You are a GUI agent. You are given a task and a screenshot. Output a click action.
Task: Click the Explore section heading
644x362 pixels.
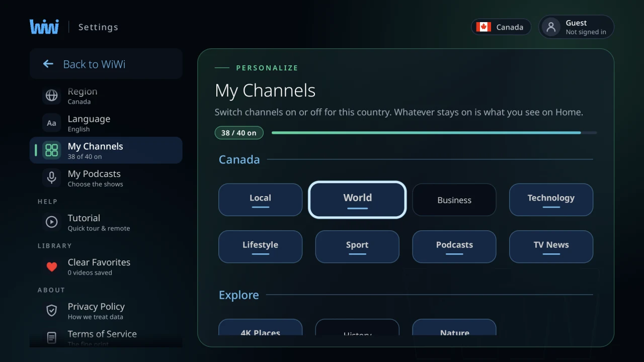click(x=239, y=295)
